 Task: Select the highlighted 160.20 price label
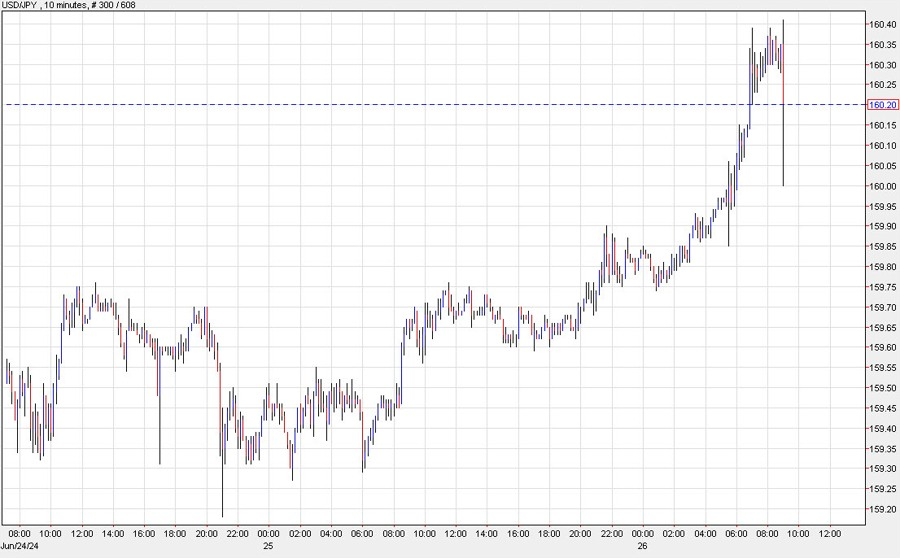tap(883, 104)
